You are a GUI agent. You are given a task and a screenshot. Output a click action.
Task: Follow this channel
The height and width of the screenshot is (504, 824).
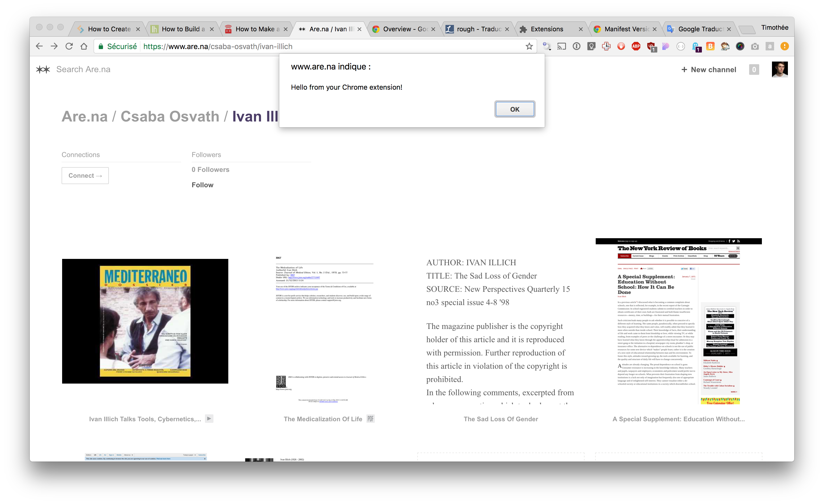pyautogui.click(x=202, y=185)
